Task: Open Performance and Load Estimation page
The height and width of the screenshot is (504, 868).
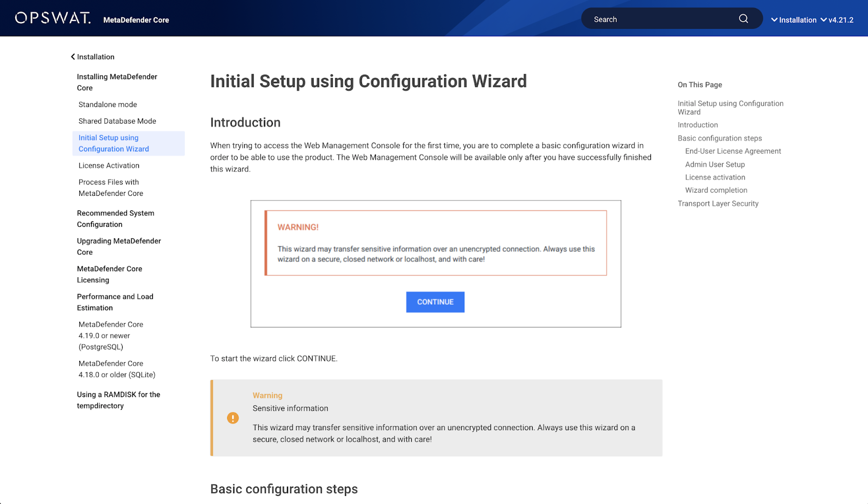Action: pos(115,302)
